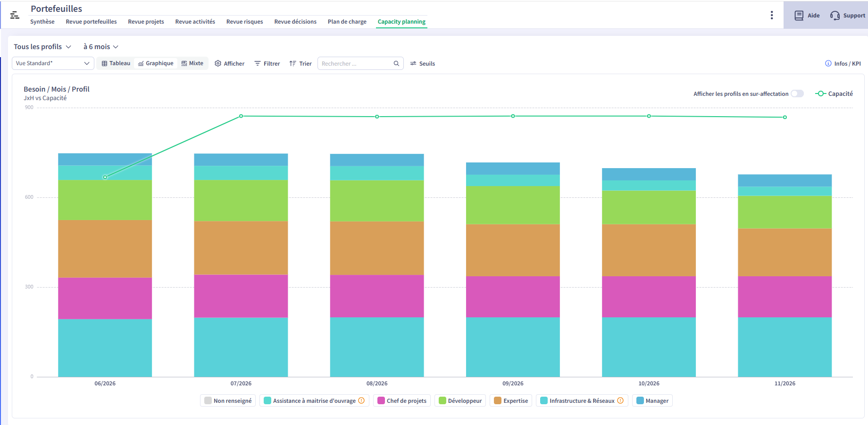868x425 pixels.
Task: Toggle Capacité line in the legend
Action: 834,93
